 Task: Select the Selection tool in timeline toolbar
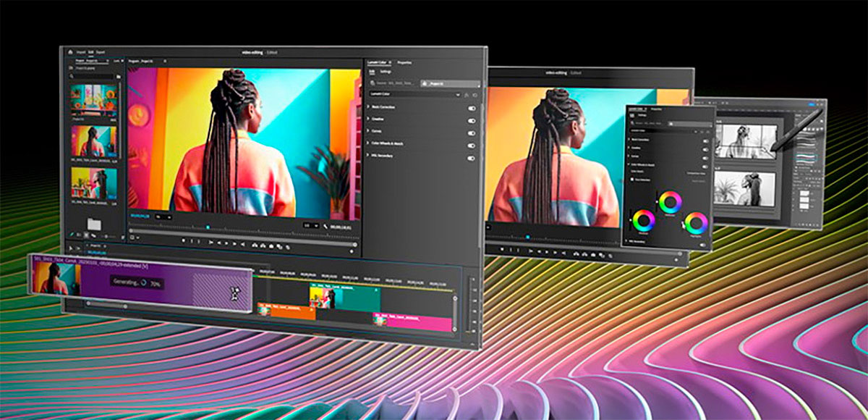coord(70,248)
